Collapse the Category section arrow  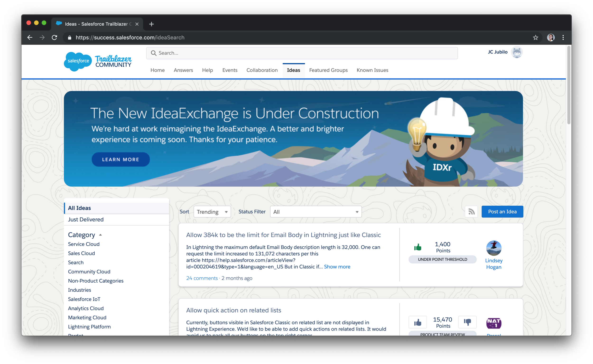point(100,235)
